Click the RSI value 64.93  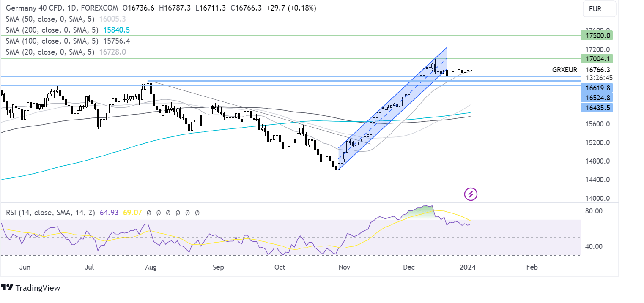tap(109, 213)
